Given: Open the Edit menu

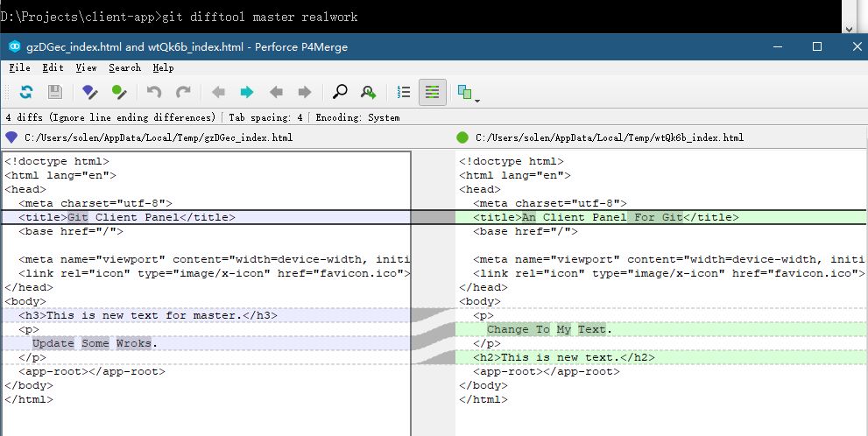Looking at the screenshot, I should (53, 67).
